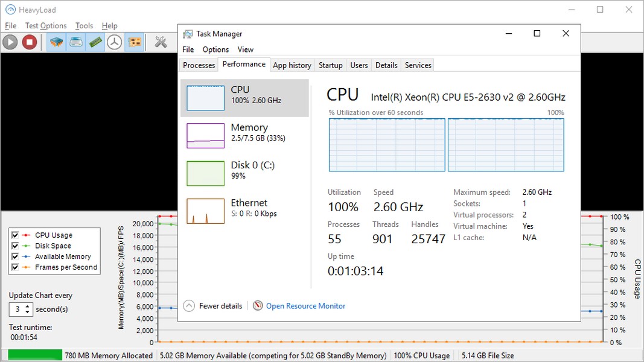Open Resource Monitor link
Viewport: 644px width, 362px height.
point(305,306)
